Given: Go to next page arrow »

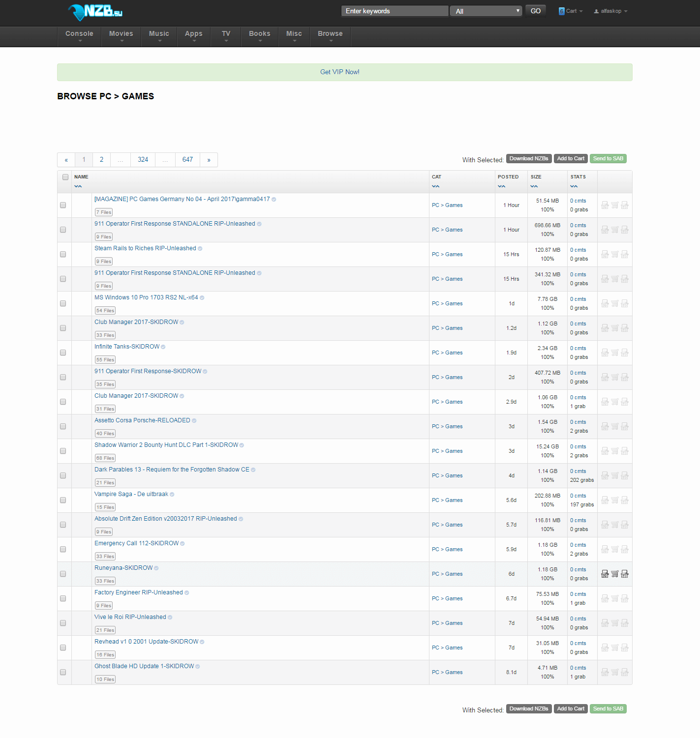Looking at the screenshot, I should tap(209, 160).
